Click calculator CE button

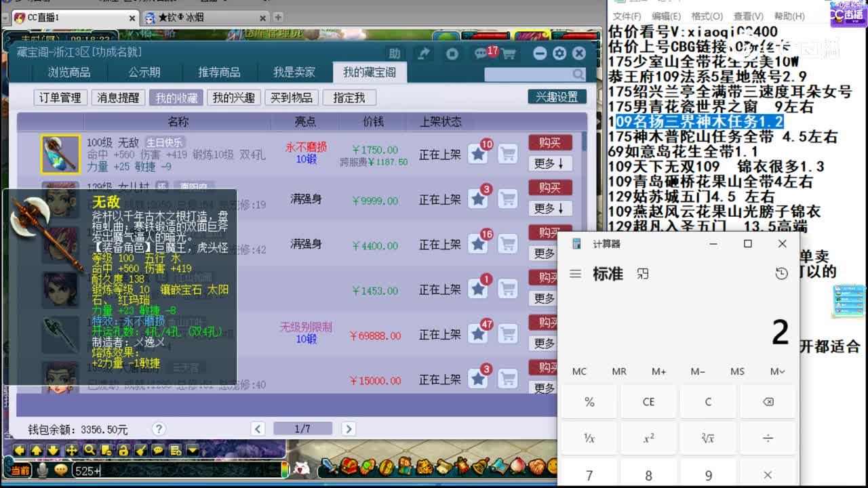coord(648,402)
